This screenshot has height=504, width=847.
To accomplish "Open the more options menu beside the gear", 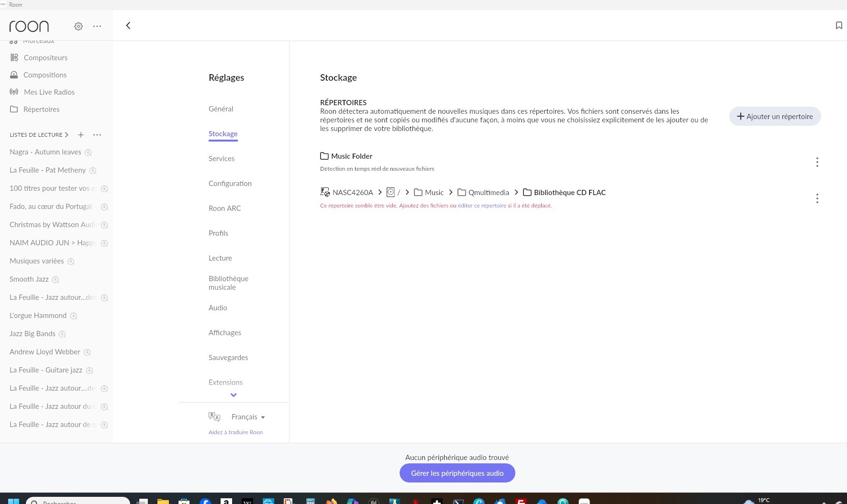I will 97,26.
